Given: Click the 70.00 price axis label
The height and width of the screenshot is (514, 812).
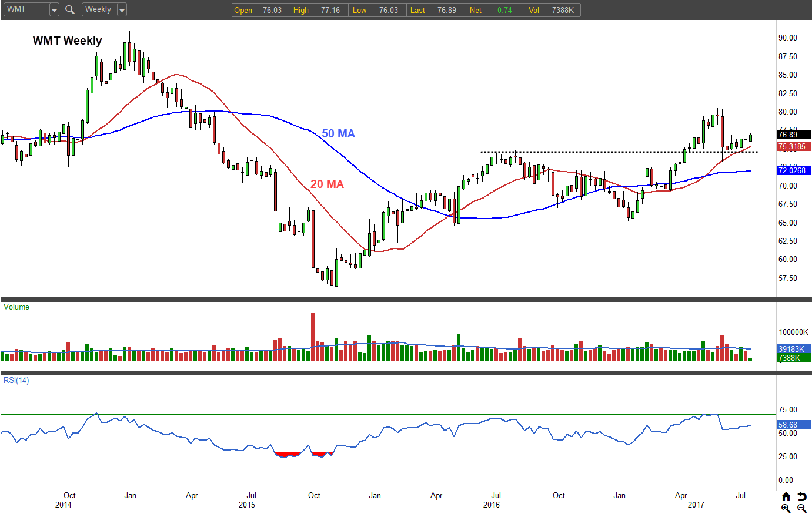Looking at the screenshot, I should tap(788, 186).
